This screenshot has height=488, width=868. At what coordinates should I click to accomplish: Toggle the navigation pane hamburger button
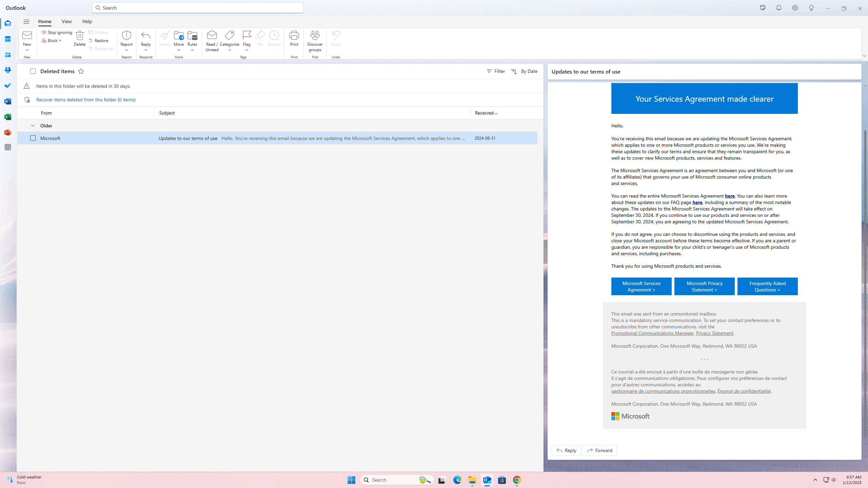[x=26, y=21]
